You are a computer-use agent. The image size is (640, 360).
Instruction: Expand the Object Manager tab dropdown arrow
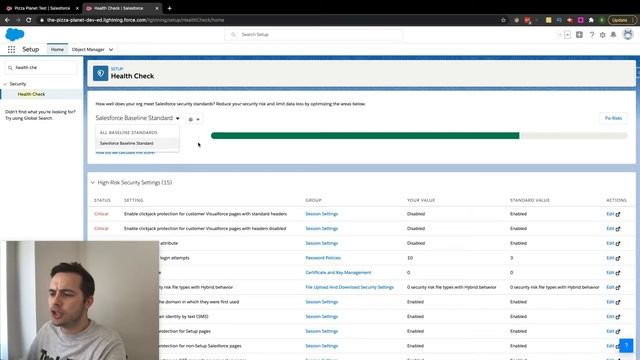coord(111,50)
